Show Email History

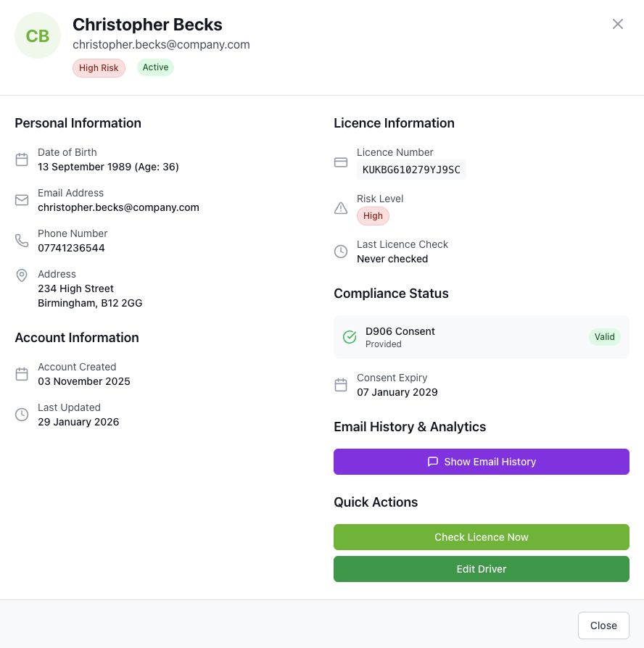pos(482,462)
